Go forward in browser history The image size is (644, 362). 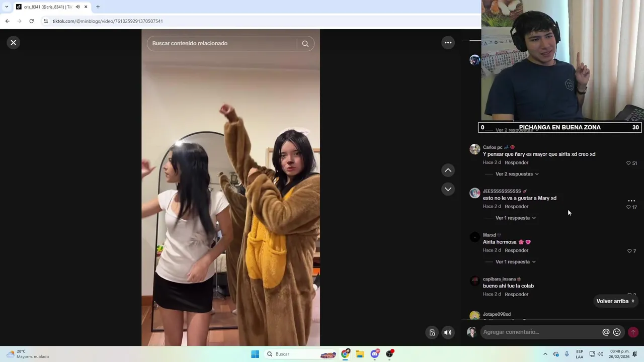coord(19,21)
